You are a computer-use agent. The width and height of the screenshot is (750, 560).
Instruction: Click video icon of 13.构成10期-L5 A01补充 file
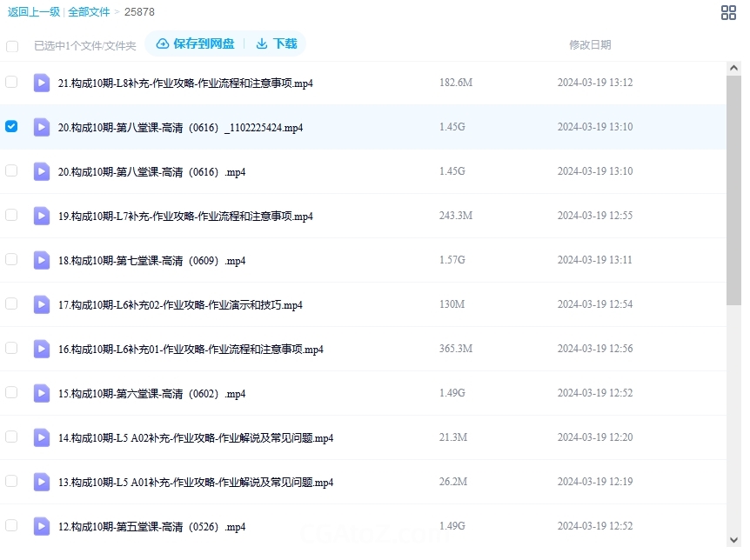coord(42,482)
